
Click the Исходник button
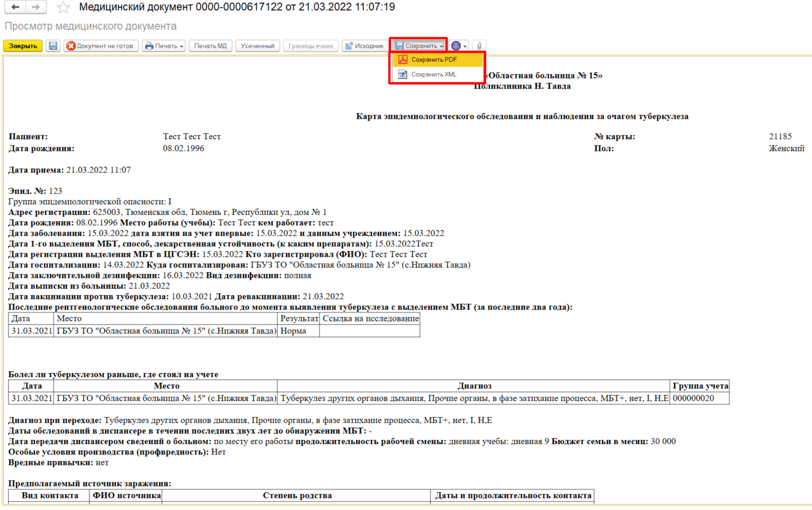[364, 46]
